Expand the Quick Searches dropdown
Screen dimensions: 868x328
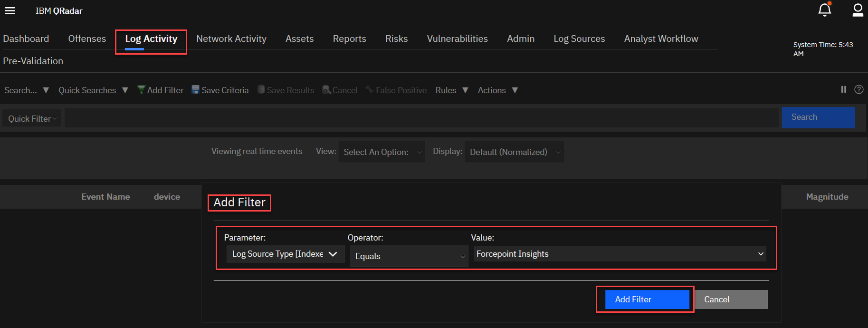93,90
